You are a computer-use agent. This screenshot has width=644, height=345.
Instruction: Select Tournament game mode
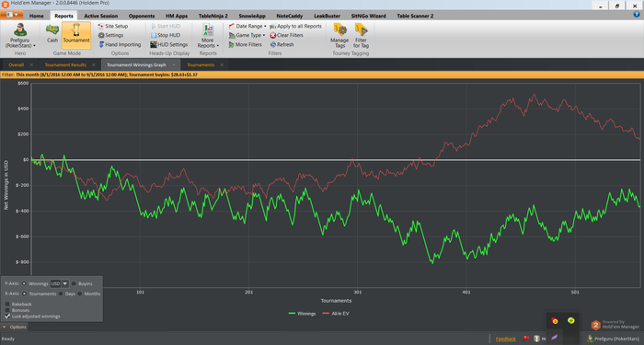click(x=76, y=35)
